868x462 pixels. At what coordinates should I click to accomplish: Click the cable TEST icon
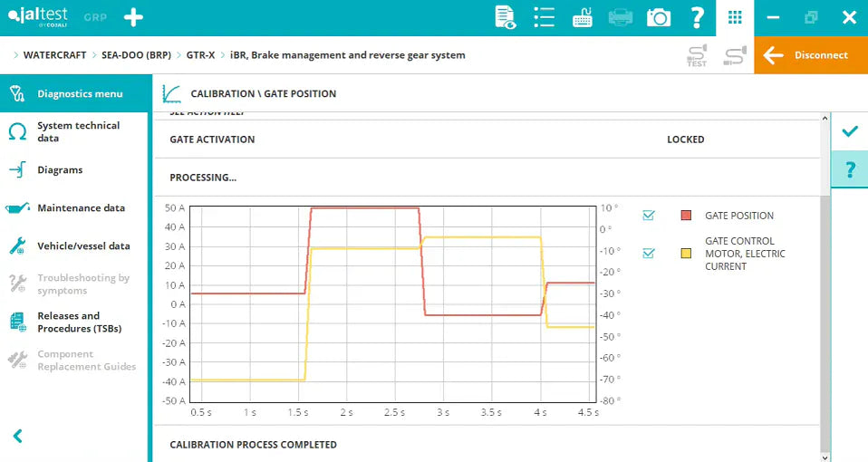(x=697, y=55)
